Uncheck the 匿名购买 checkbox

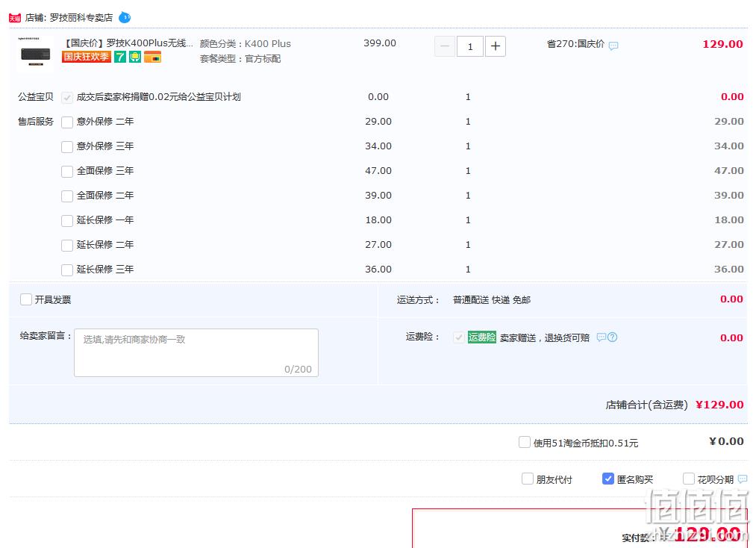608,479
